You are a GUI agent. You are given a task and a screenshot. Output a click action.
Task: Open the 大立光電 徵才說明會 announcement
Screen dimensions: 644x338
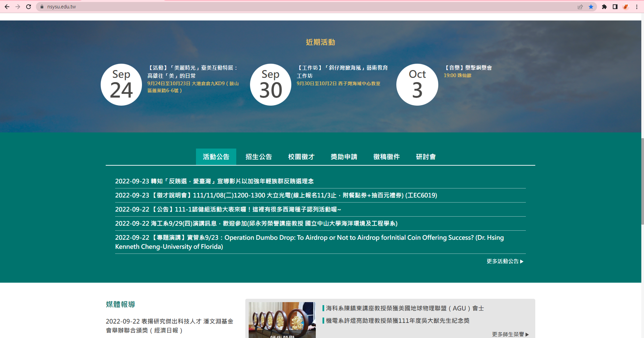pos(276,195)
